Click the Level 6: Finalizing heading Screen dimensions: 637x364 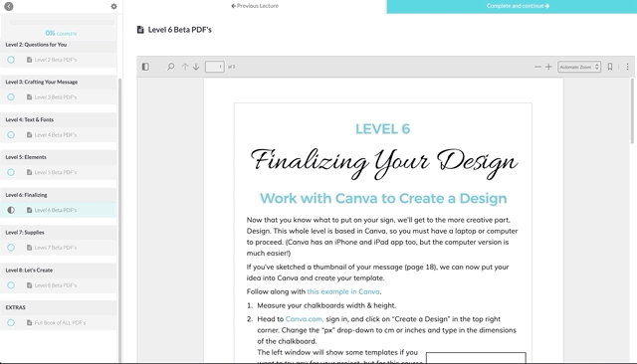pos(27,195)
